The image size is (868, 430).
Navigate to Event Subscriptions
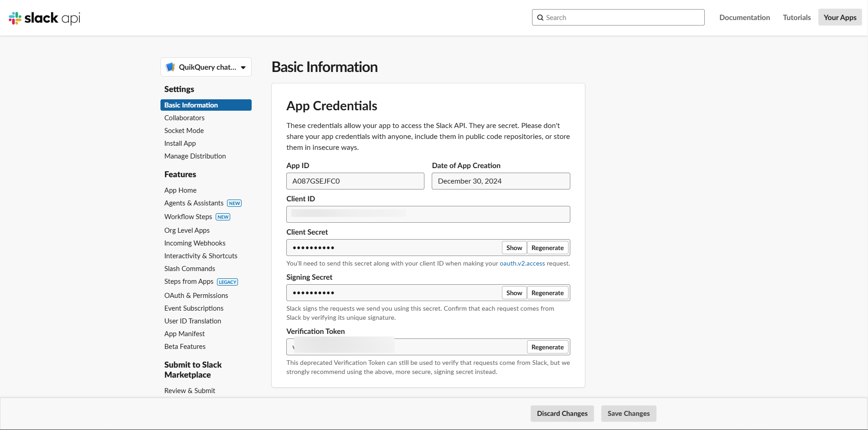(194, 308)
